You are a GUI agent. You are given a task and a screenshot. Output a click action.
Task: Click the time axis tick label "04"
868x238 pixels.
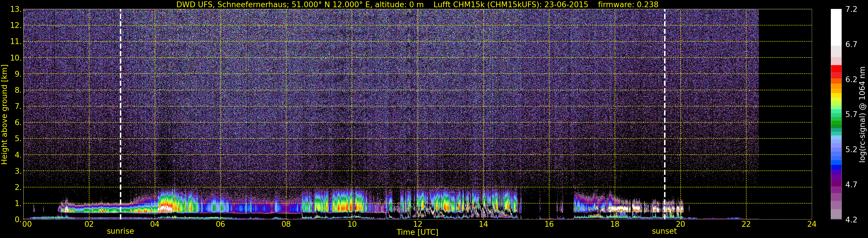point(155,224)
